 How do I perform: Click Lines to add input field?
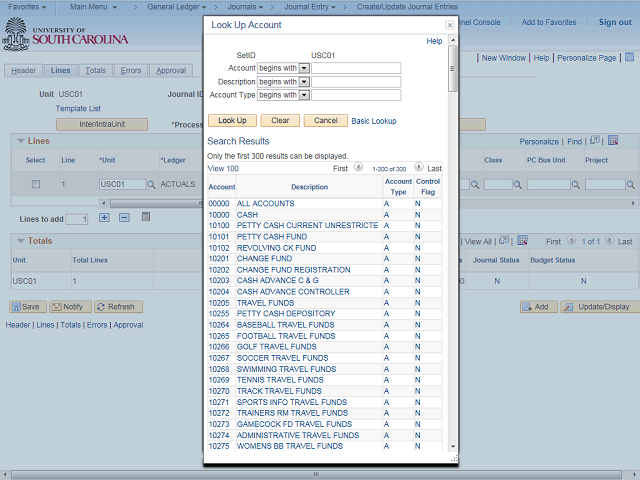[x=77, y=219]
